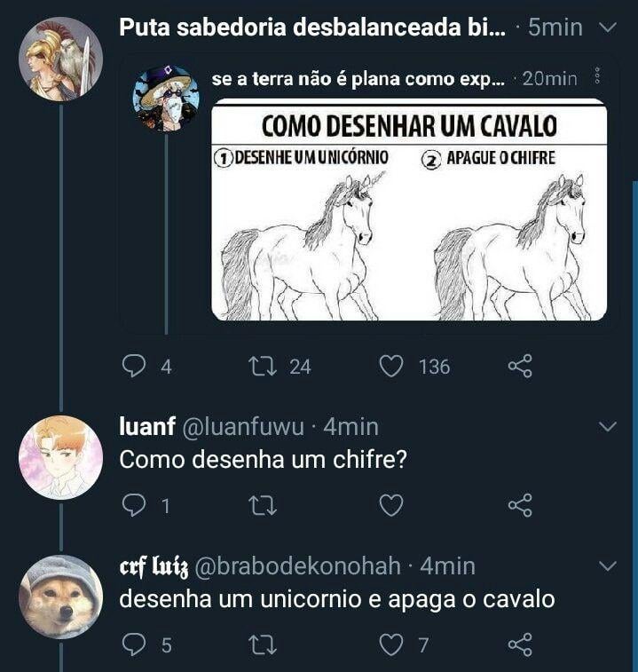This screenshot has height=672, width=638.
Task: Like the top tweet with 136 likes
Action: click(391, 366)
